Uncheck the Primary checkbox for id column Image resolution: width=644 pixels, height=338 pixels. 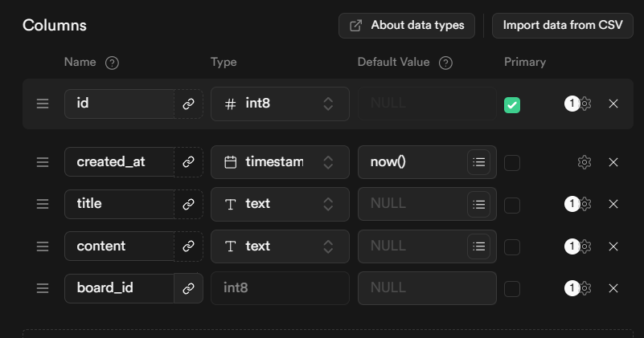tap(512, 104)
